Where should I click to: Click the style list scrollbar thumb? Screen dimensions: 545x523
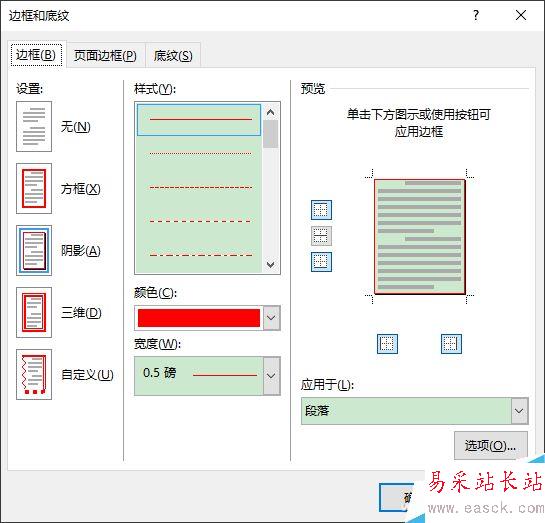270,134
